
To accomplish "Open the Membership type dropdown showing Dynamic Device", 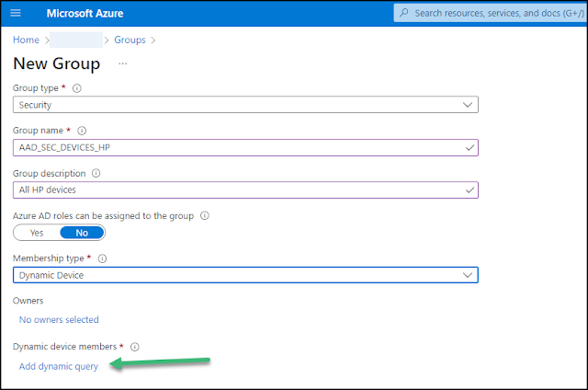I will 245,275.
